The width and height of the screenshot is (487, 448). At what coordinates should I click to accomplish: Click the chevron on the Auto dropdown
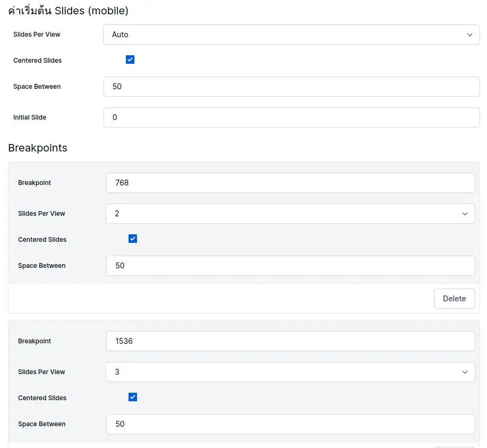[x=469, y=35]
